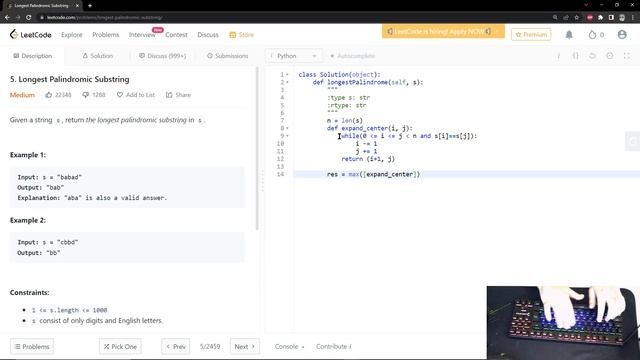The height and width of the screenshot is (360, 640).
Task: Open browser three-dot menu
Action: pyautogui.click(x=633, y=18)
